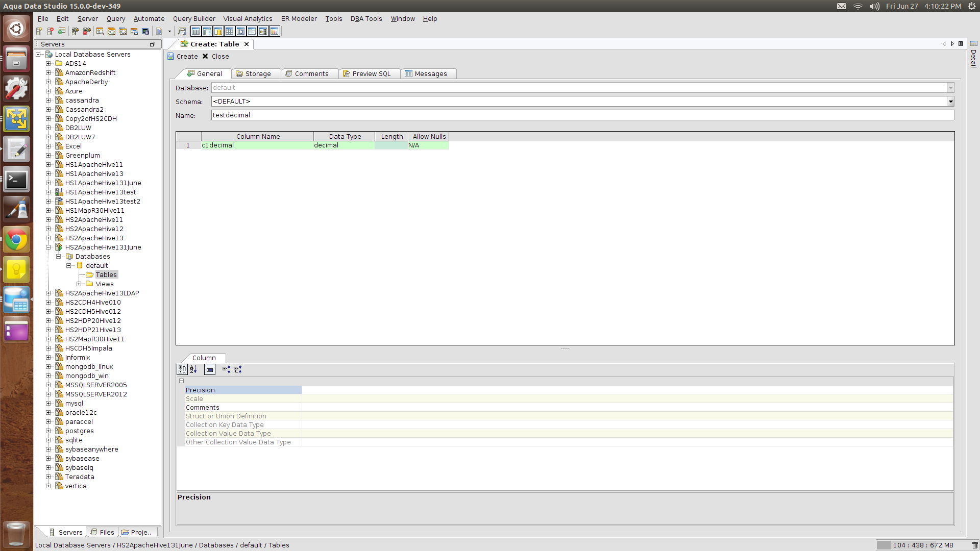Screen dimensions: 980x551
Task: Open the DBA Tools menu
Action: click(366, 19)
